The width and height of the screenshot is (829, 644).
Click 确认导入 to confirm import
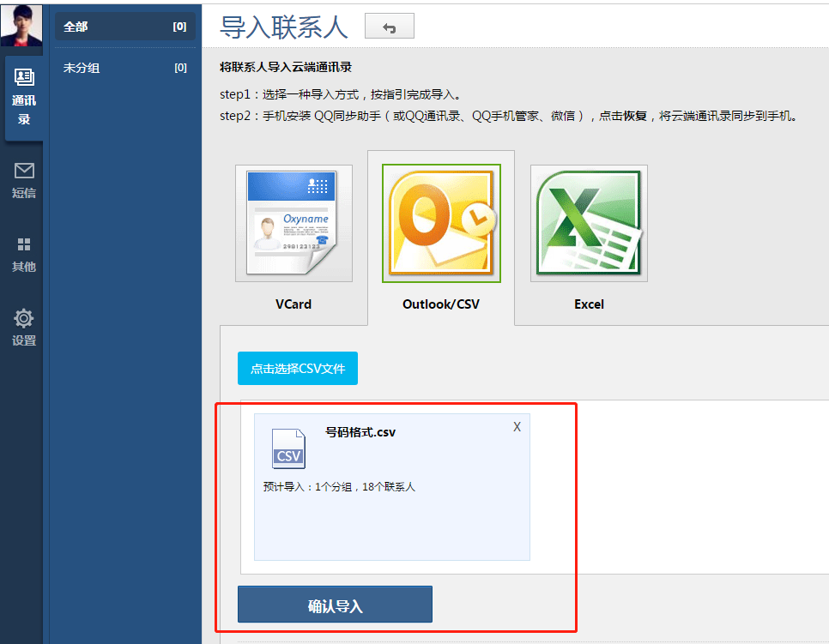coord(336,605)
